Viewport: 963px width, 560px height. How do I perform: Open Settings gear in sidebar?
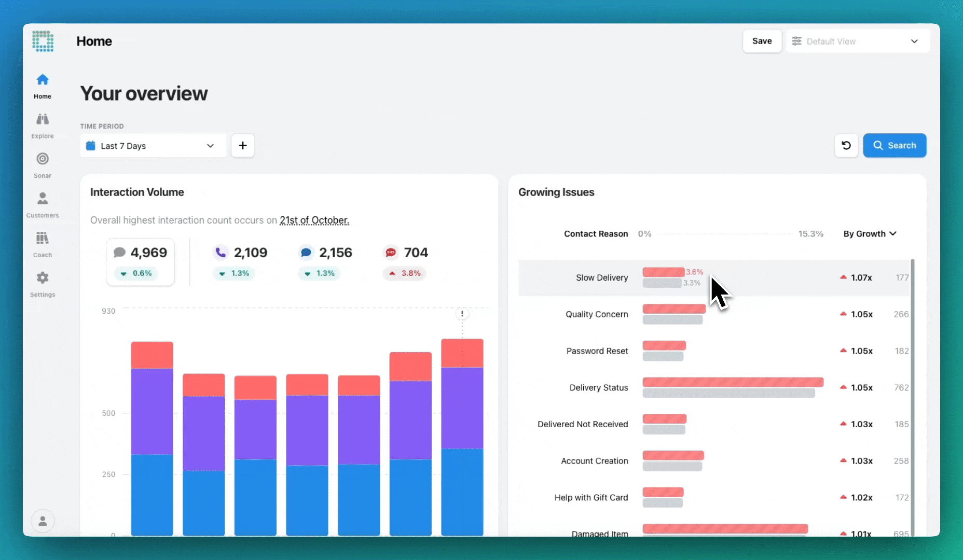pos(43,278)
